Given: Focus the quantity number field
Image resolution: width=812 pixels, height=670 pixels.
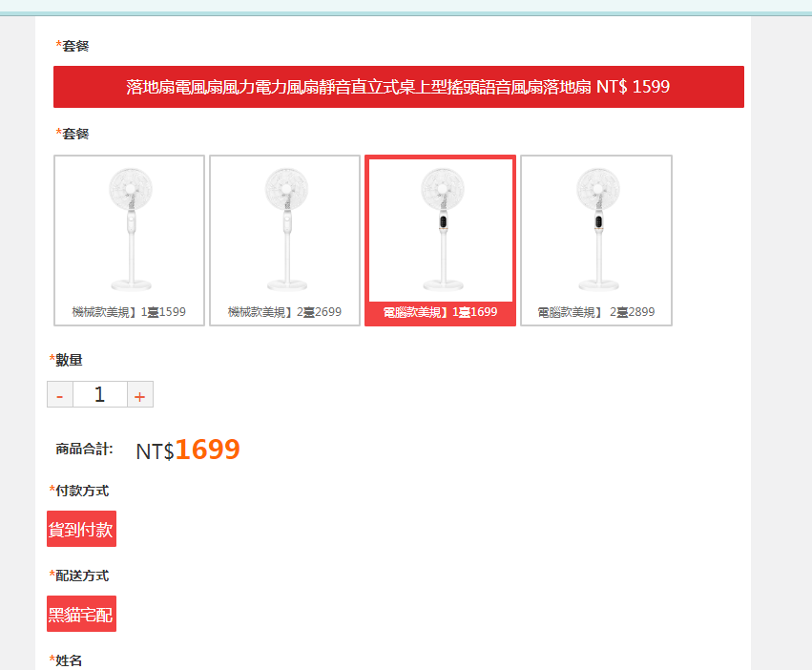Looking at the screenshot, I should pos(100,394).
